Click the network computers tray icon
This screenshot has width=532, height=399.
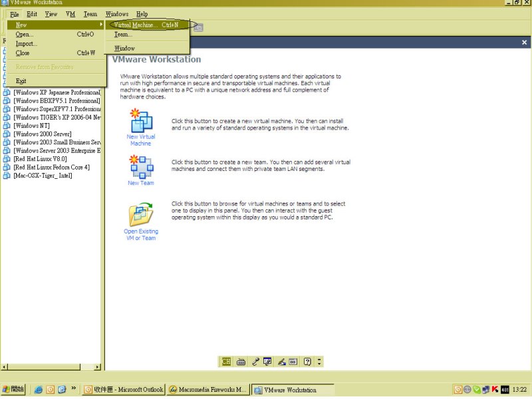click(486, 390)
